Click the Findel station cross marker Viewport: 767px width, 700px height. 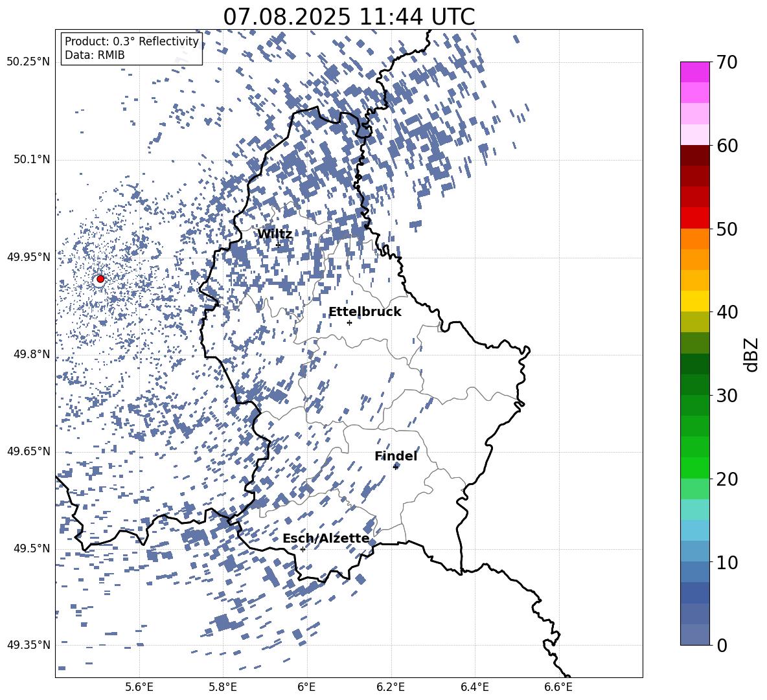tap(396, 467)
